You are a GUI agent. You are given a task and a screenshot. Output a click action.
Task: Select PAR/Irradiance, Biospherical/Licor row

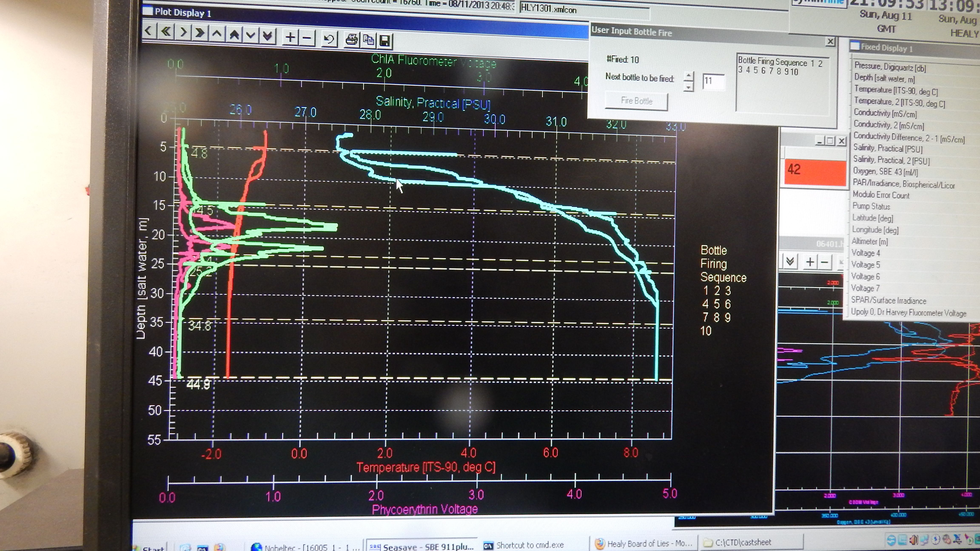point(903,184)
